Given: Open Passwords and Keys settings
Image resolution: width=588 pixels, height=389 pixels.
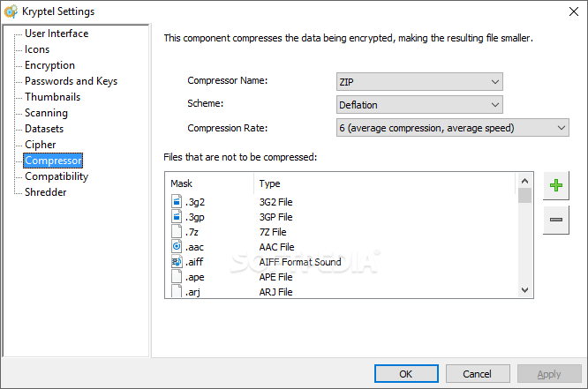Looking at the screenshot, I should coord(72,81).
